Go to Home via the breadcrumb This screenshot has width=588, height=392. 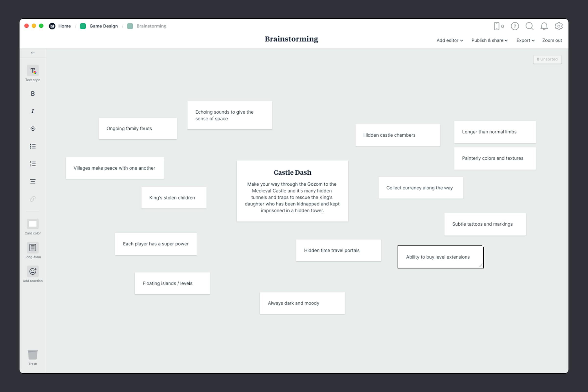click(64, 26)
